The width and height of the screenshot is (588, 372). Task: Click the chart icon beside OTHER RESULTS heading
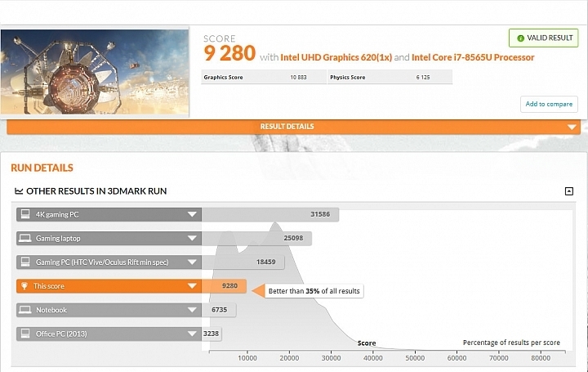(19, 191)
